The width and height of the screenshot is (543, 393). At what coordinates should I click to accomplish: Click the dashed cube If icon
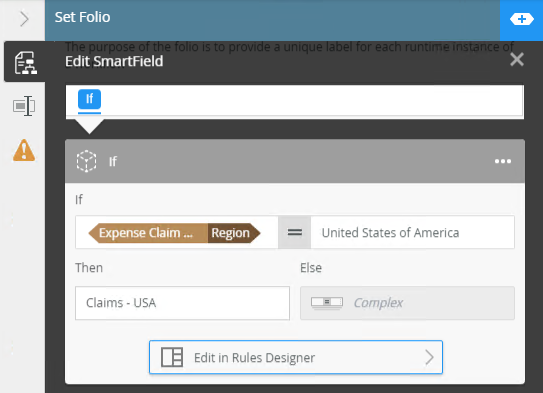point(86,161)
